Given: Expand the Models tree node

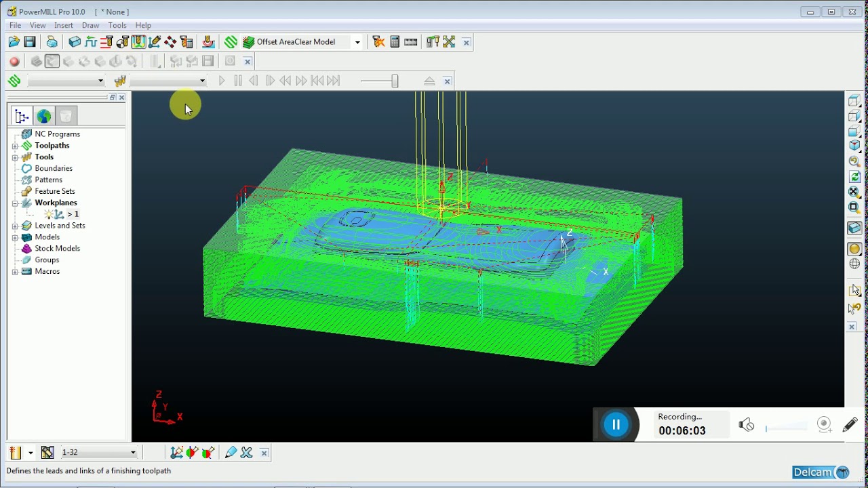Looking at the screenshot, I should point(15,237).
